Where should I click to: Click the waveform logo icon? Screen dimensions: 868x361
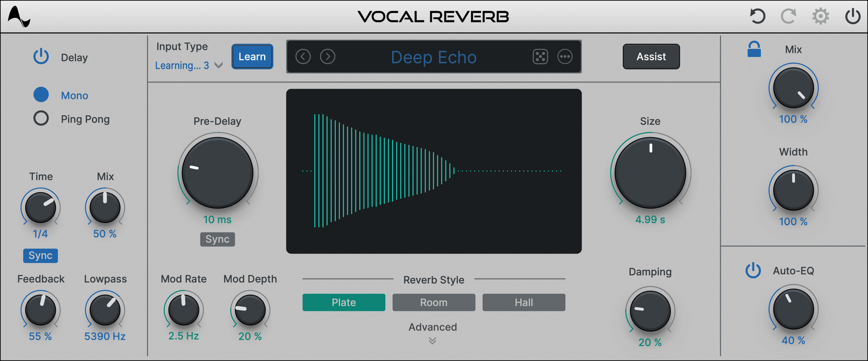pos(19,16)
